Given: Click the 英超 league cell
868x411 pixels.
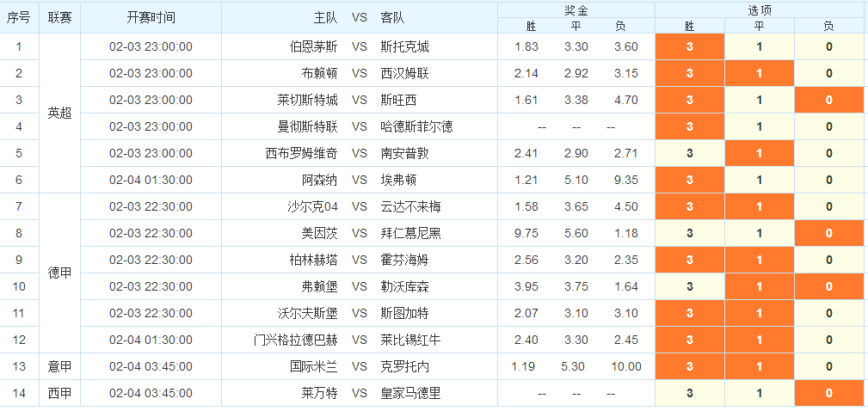Looking at the screenshot, I should coord(59,113).
